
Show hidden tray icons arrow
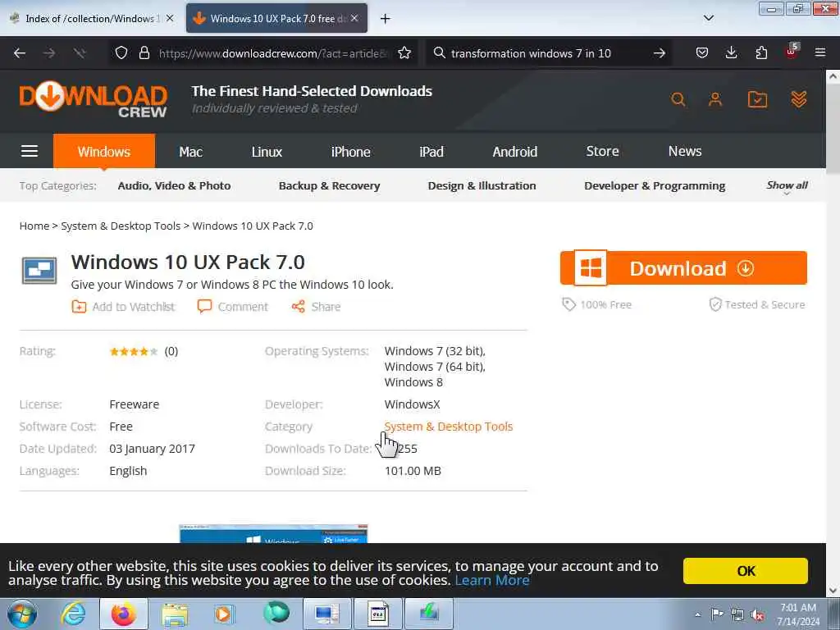point(697,614)
